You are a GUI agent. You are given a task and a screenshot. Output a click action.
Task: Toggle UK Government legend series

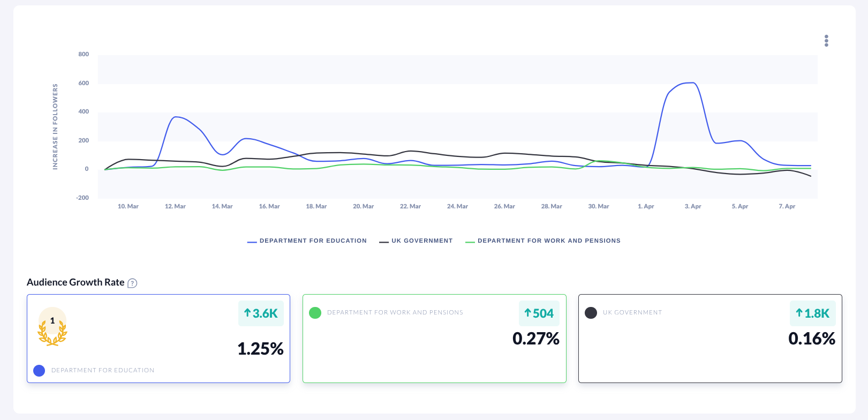tap(416, 241)
